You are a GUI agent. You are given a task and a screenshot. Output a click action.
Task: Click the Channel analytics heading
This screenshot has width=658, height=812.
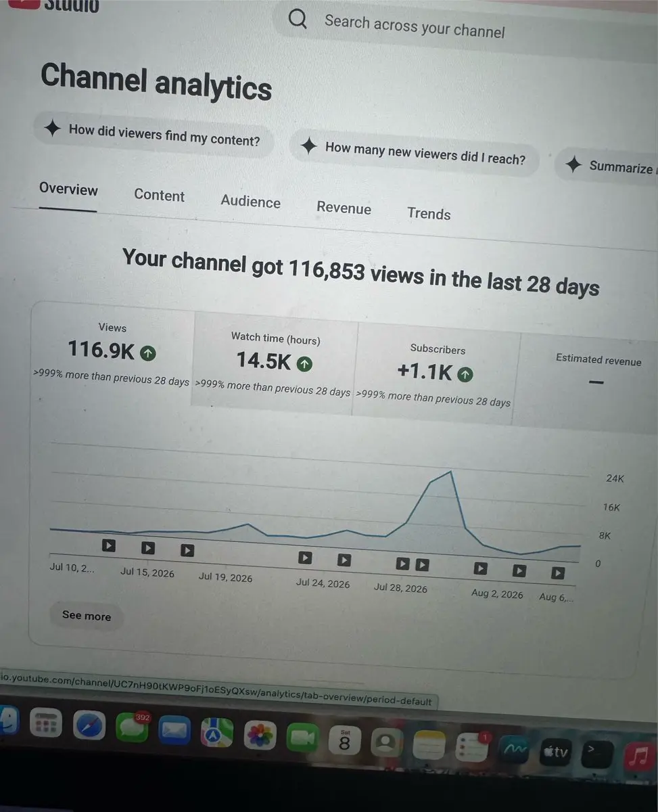(156, 83)
